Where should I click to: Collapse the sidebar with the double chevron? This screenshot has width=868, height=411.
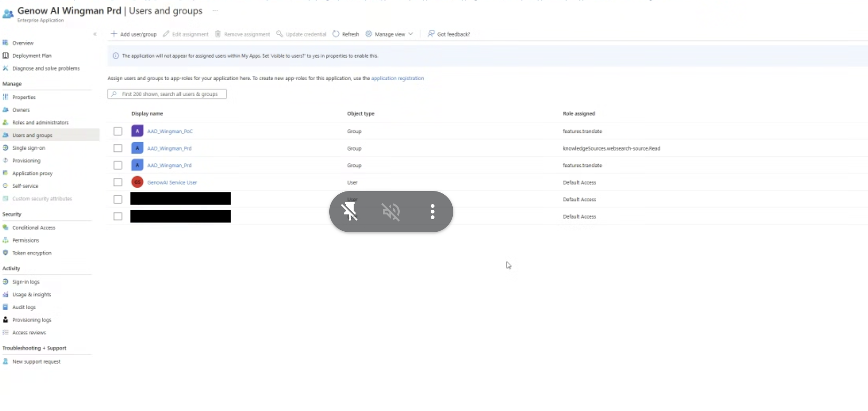click(95, 34)
